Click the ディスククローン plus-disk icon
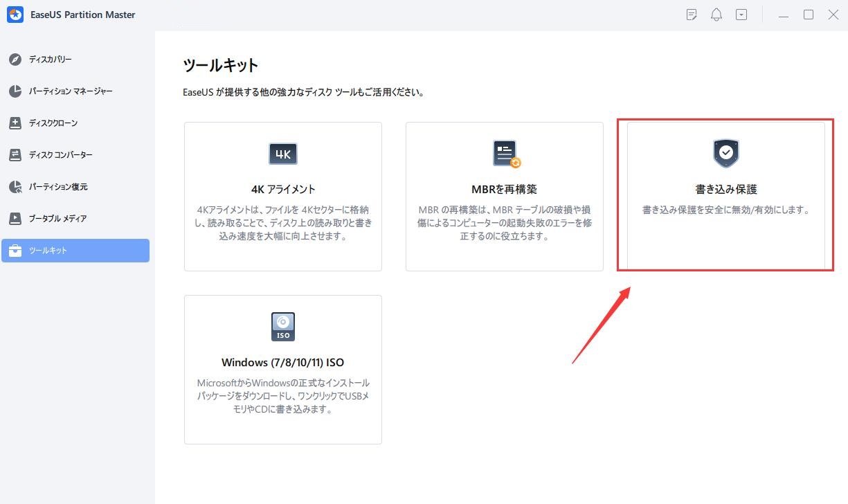The image size is (848, 504). pos(15,123)
